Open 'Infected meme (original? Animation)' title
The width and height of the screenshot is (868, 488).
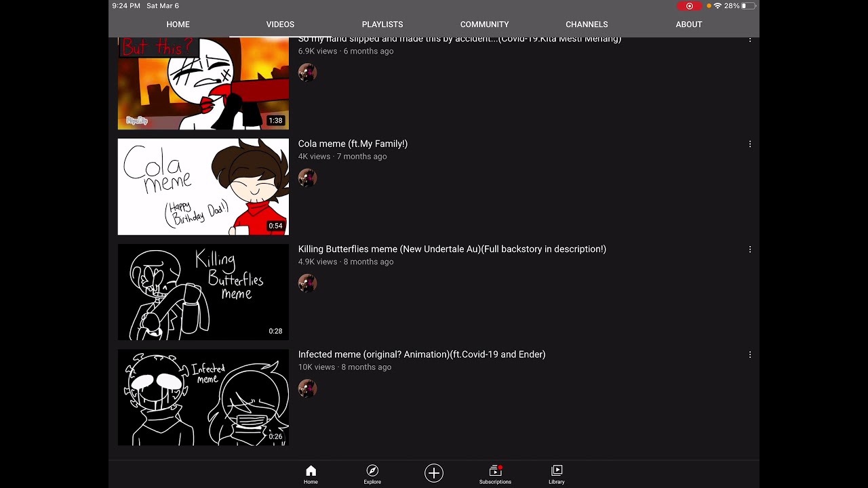pyautogui.click(x=422, y=354)
